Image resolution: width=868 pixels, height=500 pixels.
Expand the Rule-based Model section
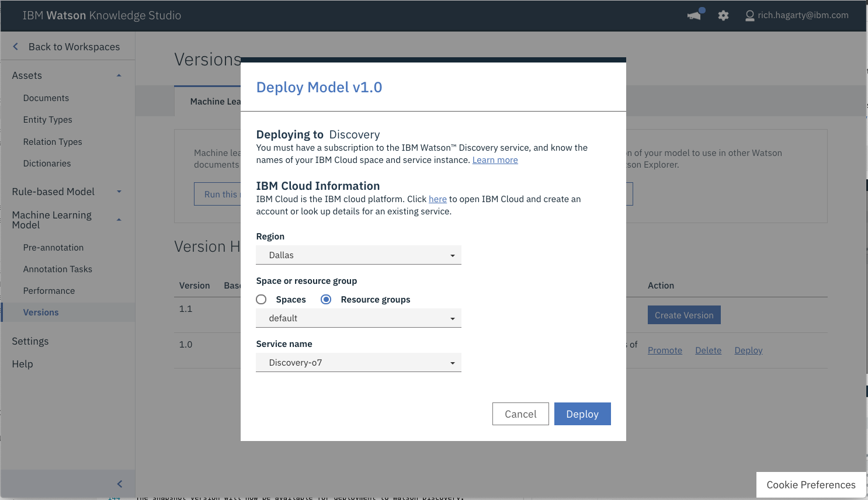(x=119, y=192)
